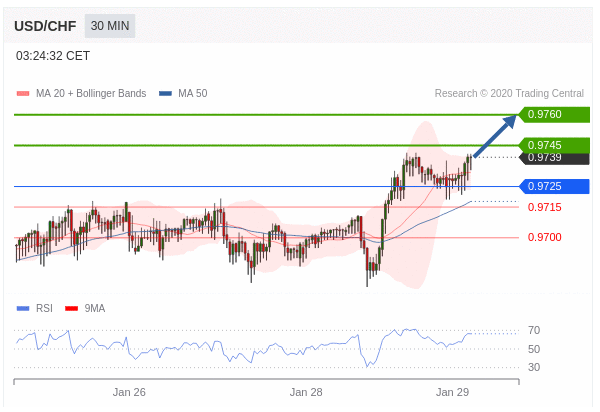Click the Jan 29 date label
This screenshot has width=600, height=412.
[x=452, y=392]
